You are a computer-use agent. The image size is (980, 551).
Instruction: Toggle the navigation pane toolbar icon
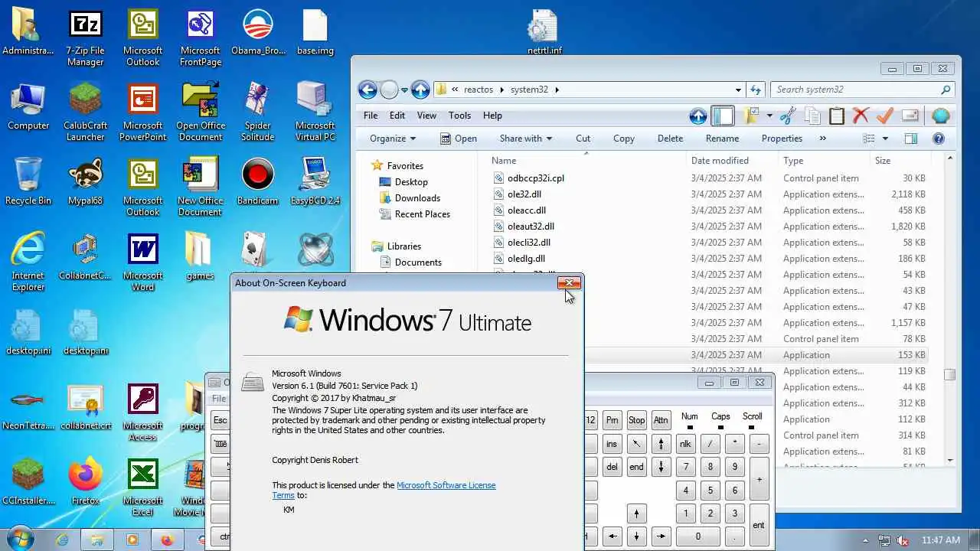click(x=723, y=116)
